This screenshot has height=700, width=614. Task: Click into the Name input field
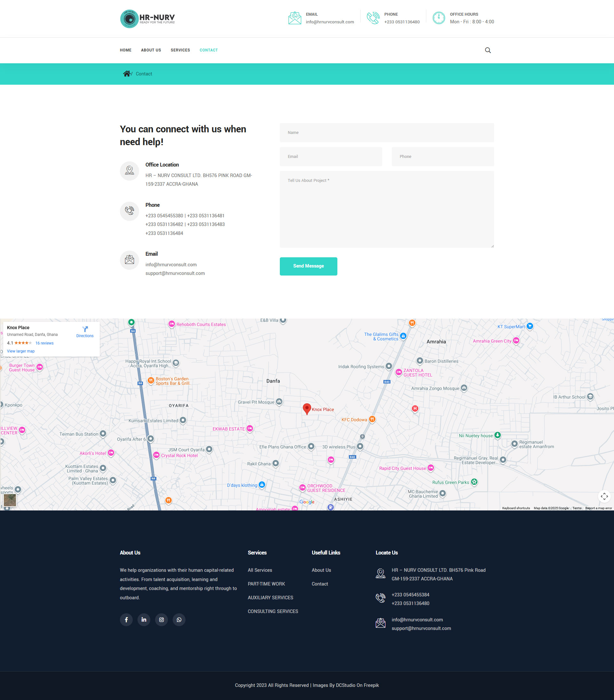[387, 133]
